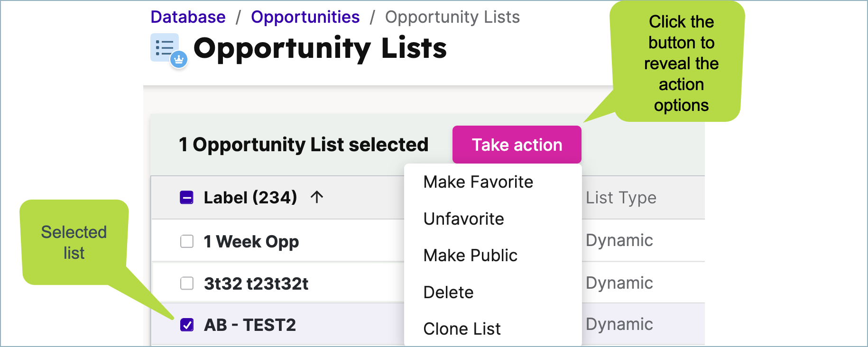
Task: Click the List Type column header
Action: (x=621, y=198)
